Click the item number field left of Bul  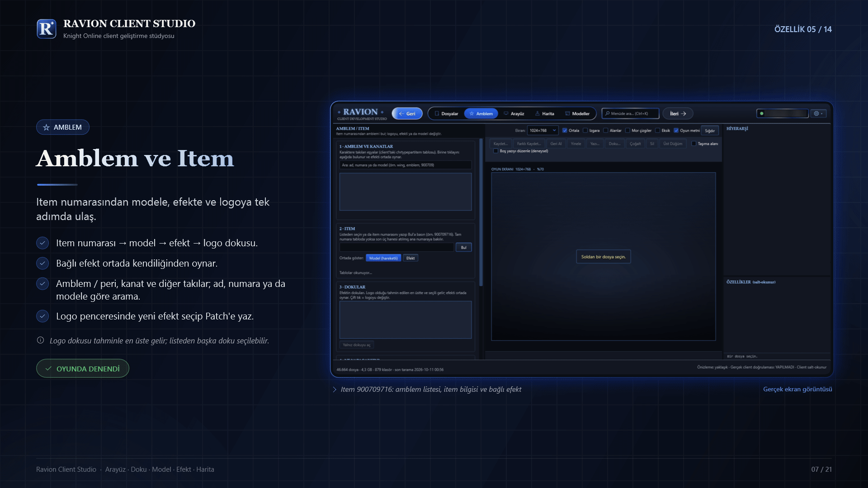click(396, 247)
